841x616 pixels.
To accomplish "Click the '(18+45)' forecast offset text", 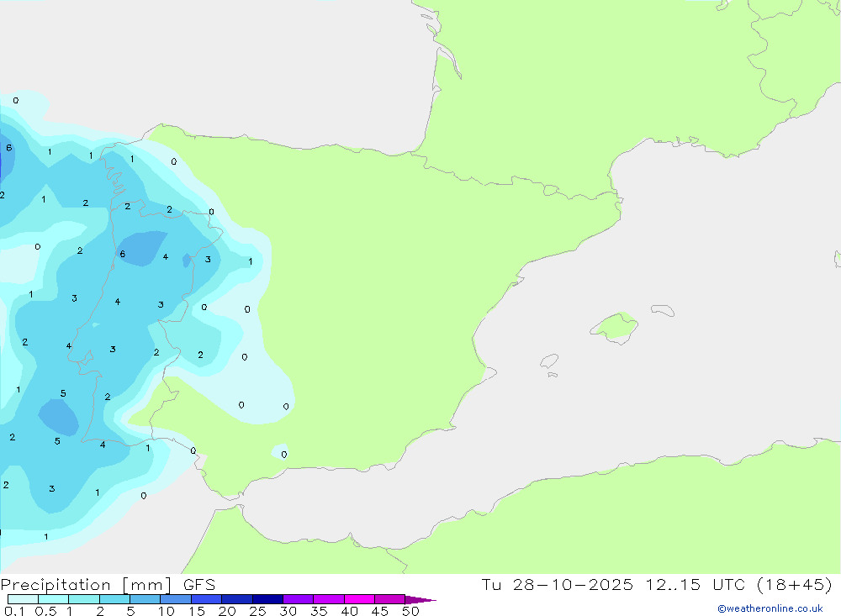I will (x=795, y=584).
